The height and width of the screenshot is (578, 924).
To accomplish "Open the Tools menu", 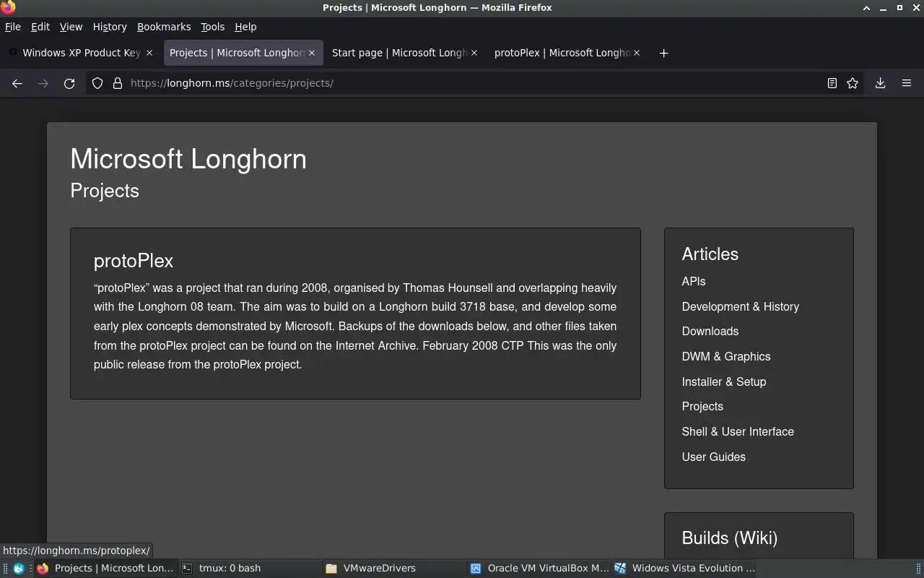I will point(212,27).
